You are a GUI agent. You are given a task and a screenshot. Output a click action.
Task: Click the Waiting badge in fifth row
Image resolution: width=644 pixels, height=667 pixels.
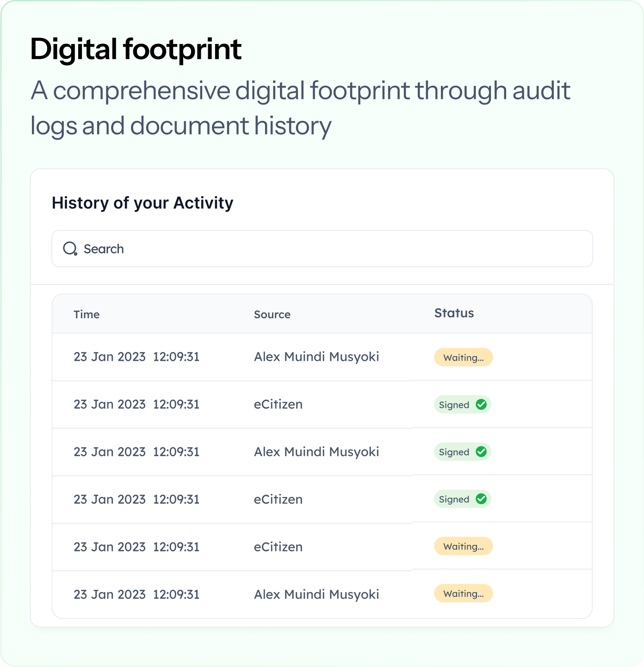463,546
